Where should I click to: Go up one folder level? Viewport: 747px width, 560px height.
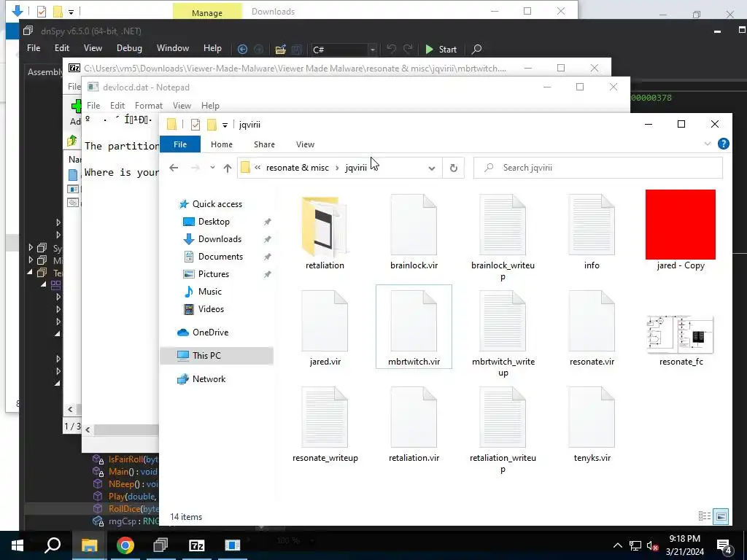[x=228, y=168]
